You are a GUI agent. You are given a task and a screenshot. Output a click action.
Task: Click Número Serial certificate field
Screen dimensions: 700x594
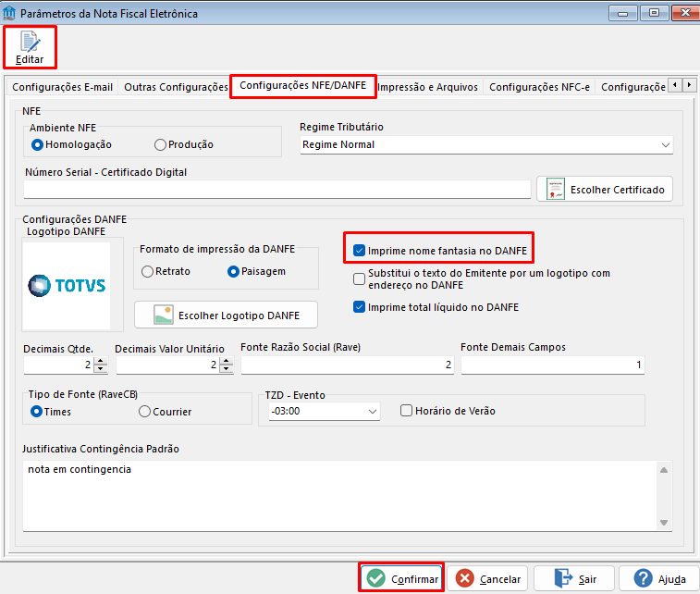point(276,190)
